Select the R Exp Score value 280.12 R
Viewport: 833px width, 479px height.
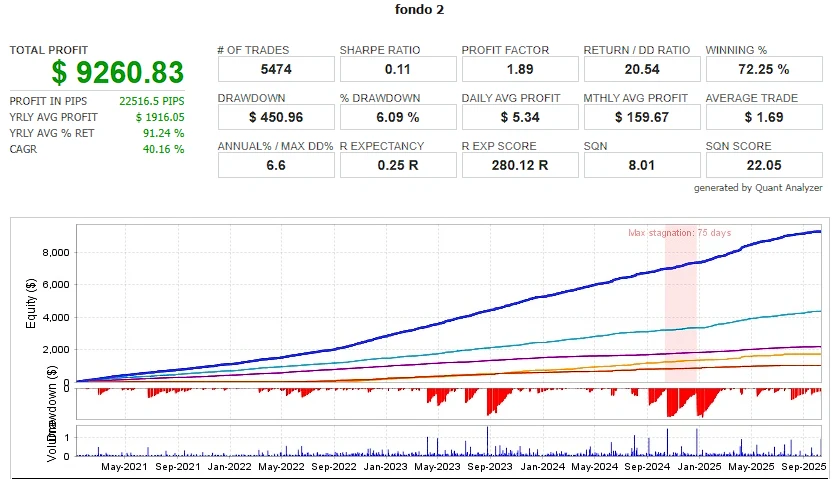pos(519,165)
